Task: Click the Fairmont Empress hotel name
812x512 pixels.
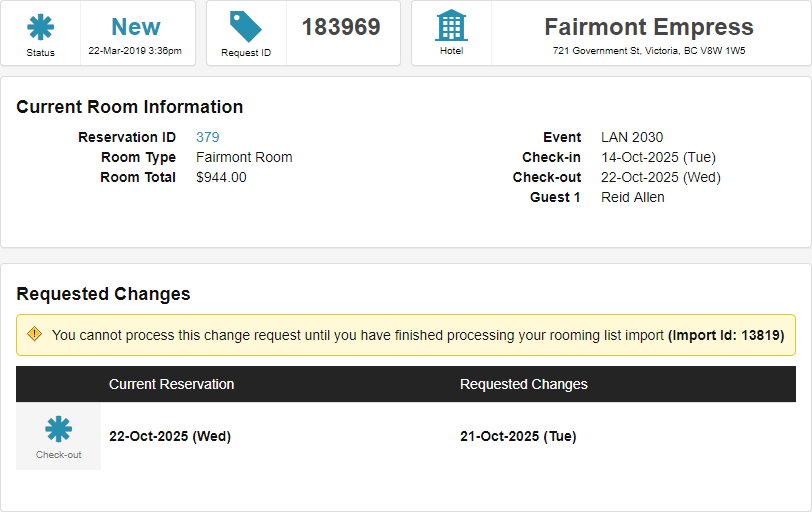Action: point(649,27)
